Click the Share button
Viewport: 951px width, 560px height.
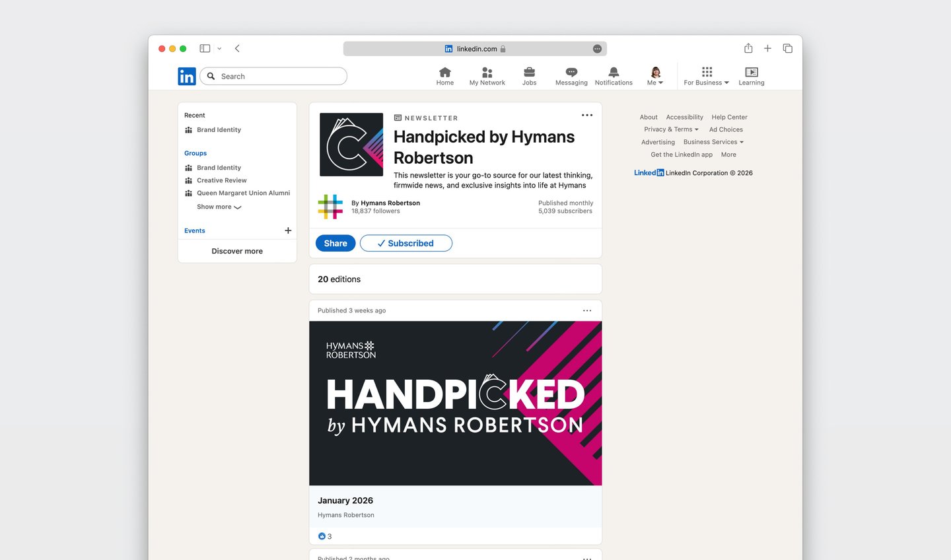[x=335, y=243]
